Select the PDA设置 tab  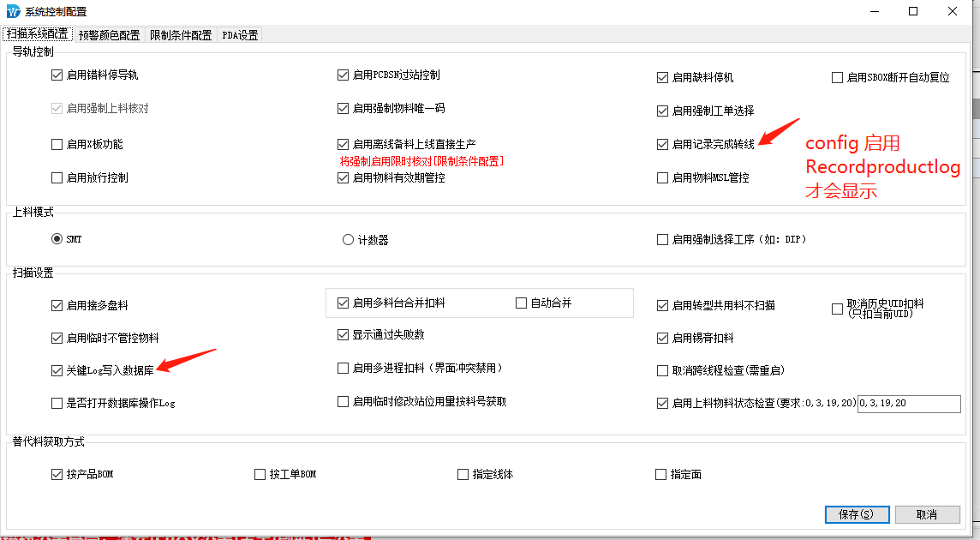pos(240,35)
